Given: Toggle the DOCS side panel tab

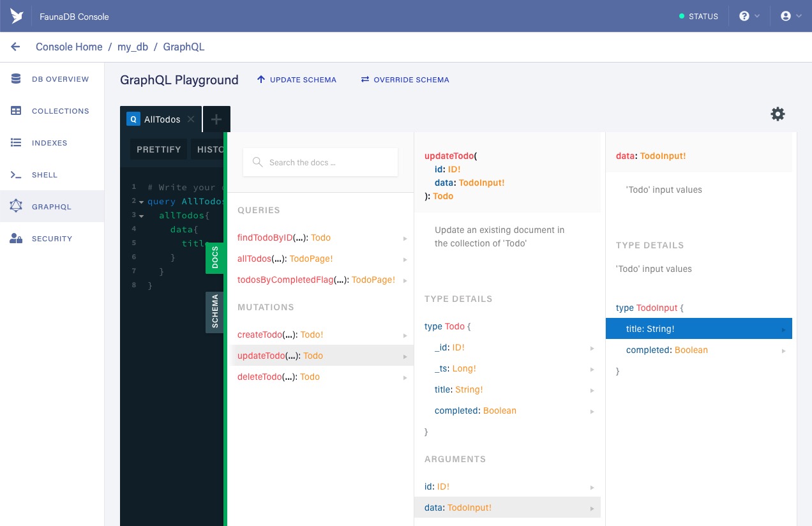Looking at the screenshot, I should pyautogui.click(x=215, y=258).
